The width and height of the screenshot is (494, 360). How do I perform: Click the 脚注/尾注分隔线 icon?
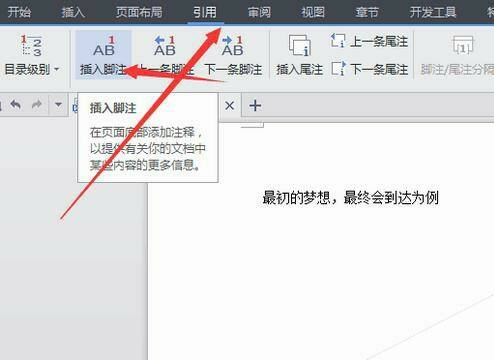point(463,45)
